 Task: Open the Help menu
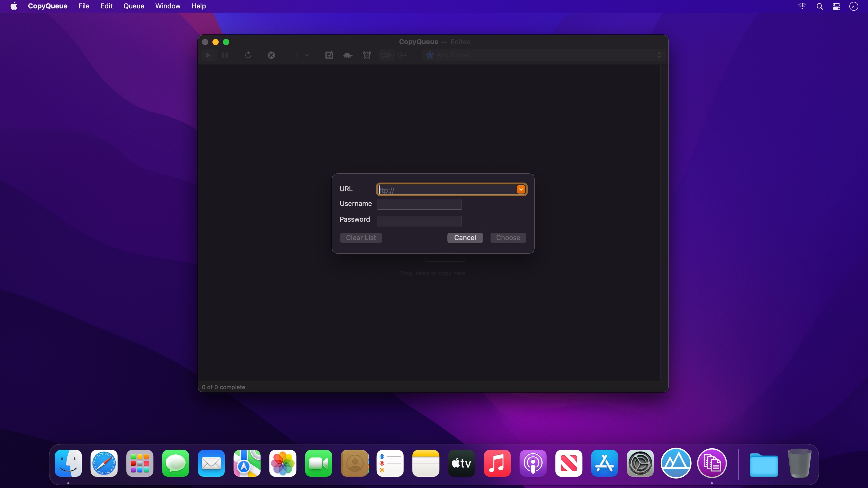[x=198, y=6]
